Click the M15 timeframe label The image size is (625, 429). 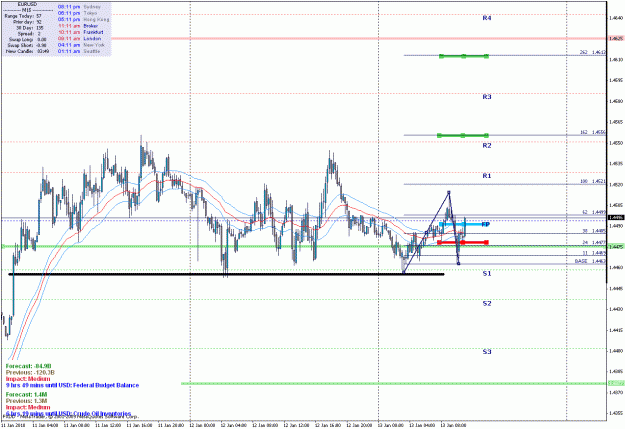click(28, 10)
